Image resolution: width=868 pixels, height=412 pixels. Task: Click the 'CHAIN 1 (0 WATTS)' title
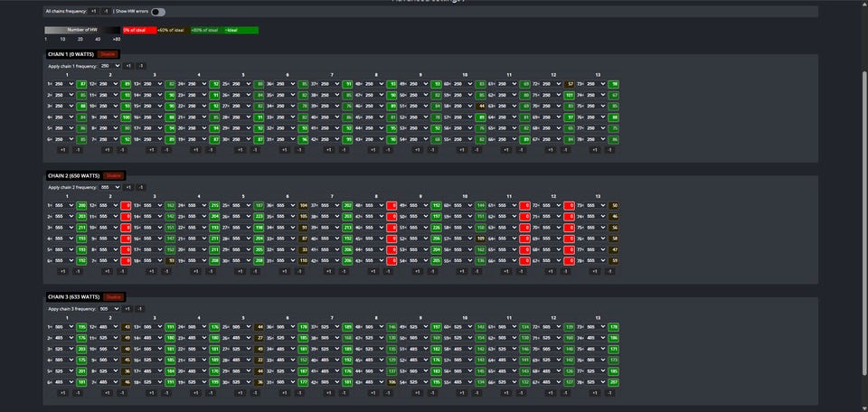(71, 54)
